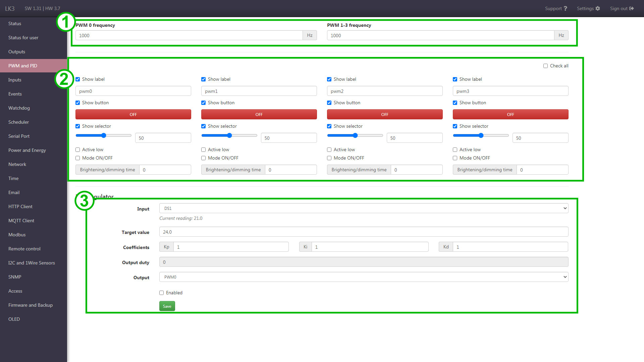Viewport: 644px width, 362px height.
Task: Turn on pwm1 with OFF button
Action: 259,114
